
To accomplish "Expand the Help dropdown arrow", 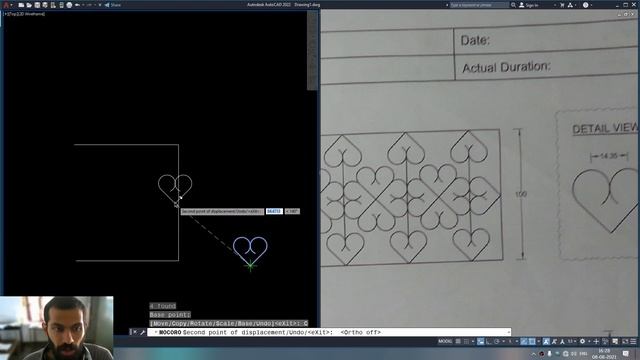I will tap(592, 5).
